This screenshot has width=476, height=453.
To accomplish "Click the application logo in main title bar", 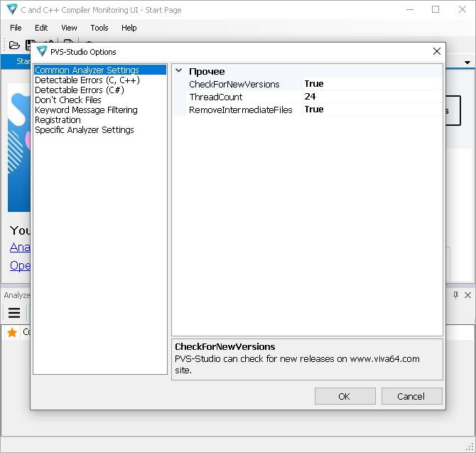I will 12,9.
